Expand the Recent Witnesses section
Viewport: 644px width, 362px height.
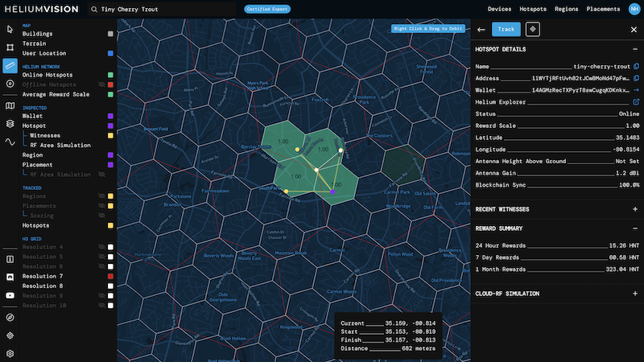click(x=635, y=209)
